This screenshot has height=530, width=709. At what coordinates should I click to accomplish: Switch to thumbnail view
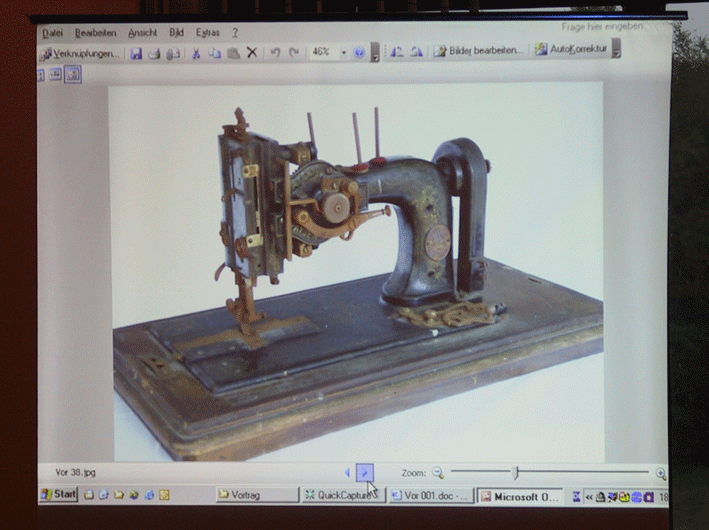(x=41, y=75)
